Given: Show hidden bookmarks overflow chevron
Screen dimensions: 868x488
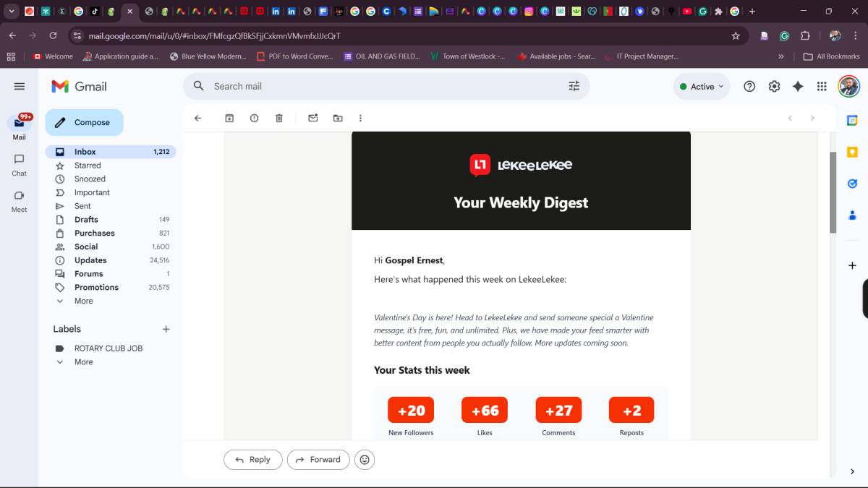Looking at the screenshot, I should (x=780, y=56).
